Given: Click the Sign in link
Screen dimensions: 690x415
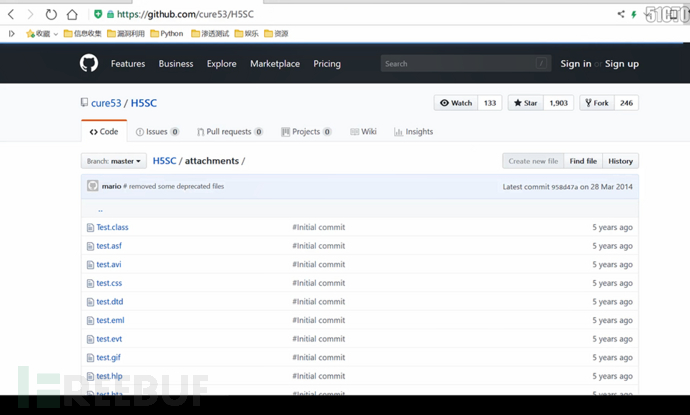Looking at the screenshot, I should 575,64.
